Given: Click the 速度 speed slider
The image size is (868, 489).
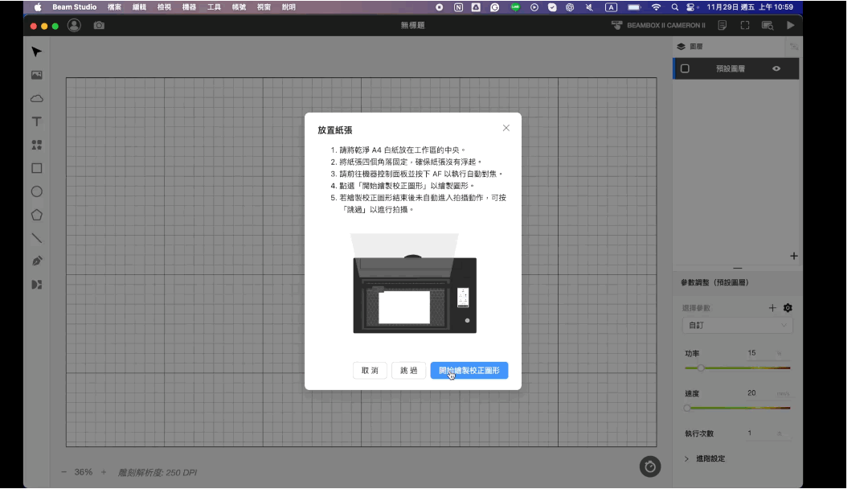Looking at the screenshot, I should tap(737, 408).
